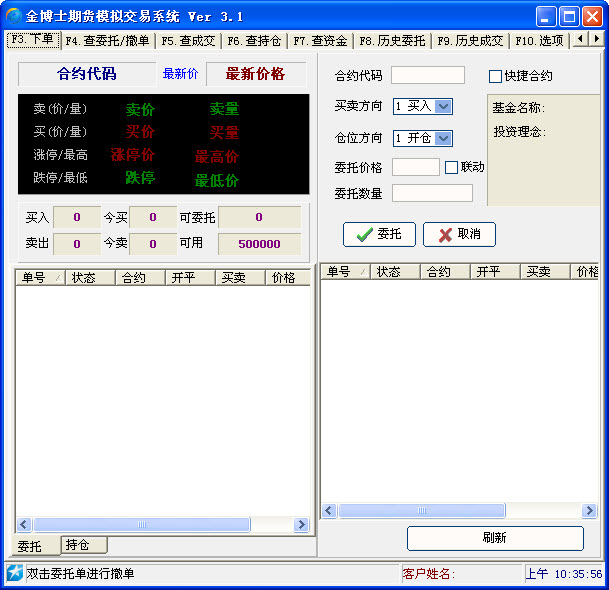The height and width of the screenshot is (590, 609).
Task: Click the 投资理念 label
Action: [x=520, y=132]
